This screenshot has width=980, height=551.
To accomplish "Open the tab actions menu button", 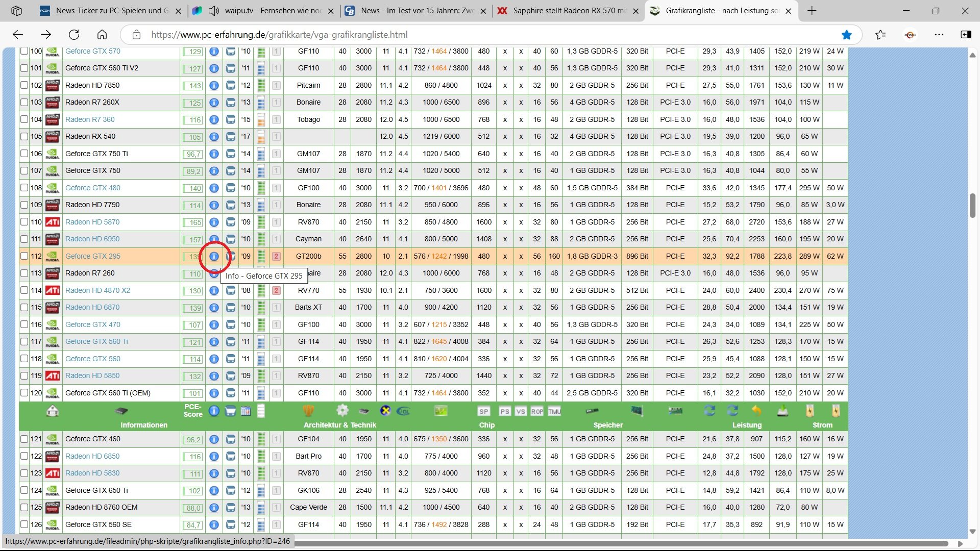I will (x=17, y=11).
